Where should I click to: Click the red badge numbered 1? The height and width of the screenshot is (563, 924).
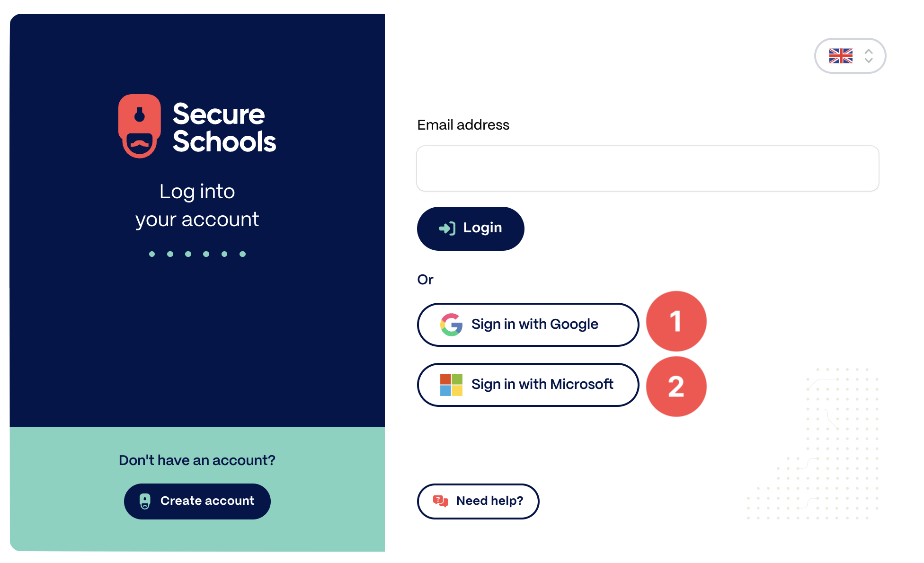tap(676, 321)
